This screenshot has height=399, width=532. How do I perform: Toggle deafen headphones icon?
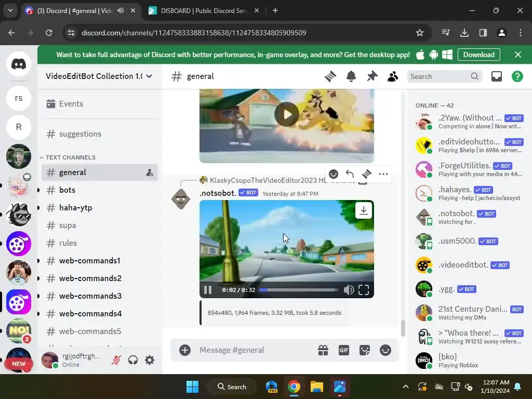point(133,360)
